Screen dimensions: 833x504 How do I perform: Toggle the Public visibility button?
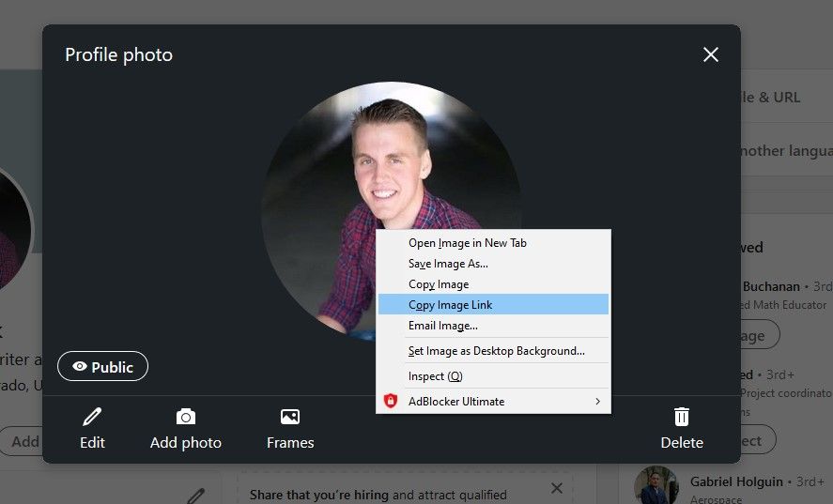pyautogui.click(x=102, y=367)
